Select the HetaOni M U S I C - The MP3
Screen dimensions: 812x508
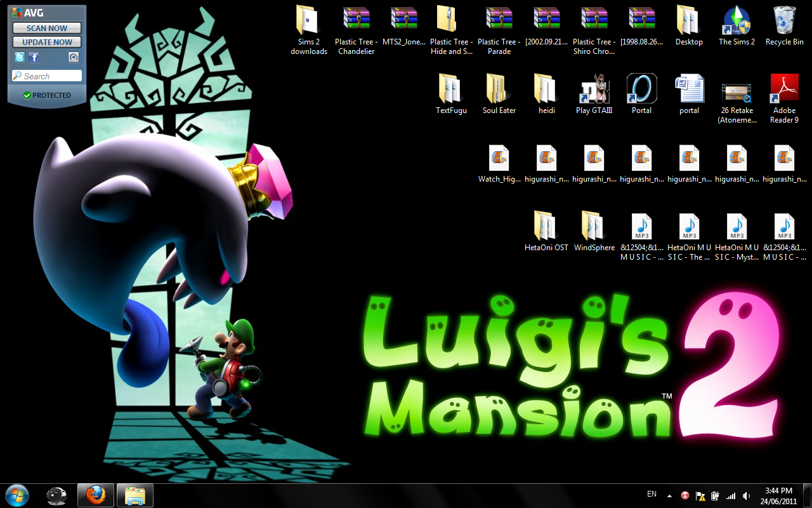(690, 236)
